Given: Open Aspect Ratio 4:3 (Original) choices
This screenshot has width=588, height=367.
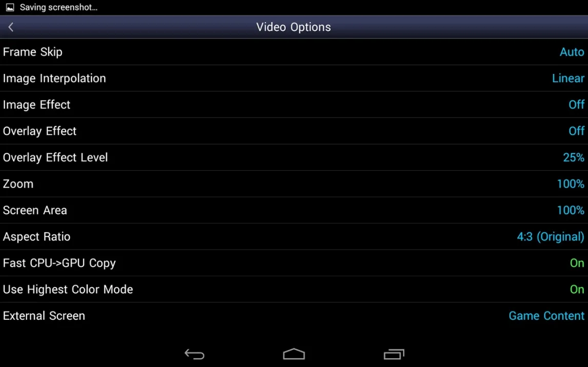Looking at the screenshot, I should click(551, 237).
